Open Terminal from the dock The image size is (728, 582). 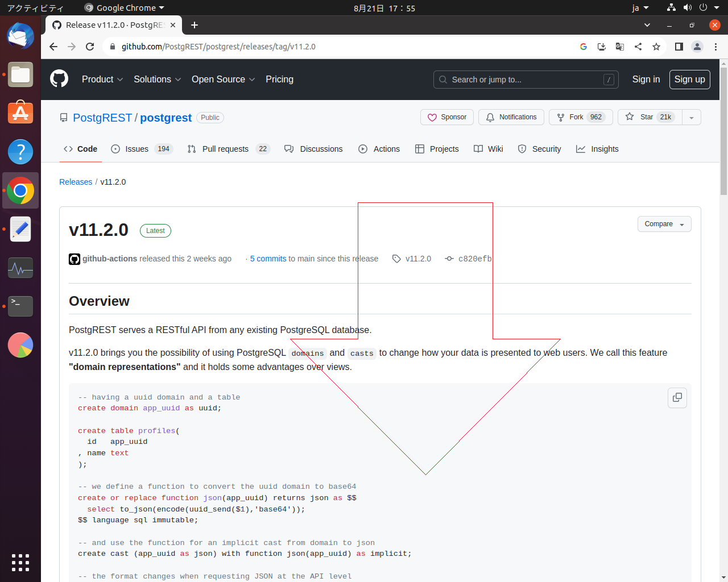(20, 306)
